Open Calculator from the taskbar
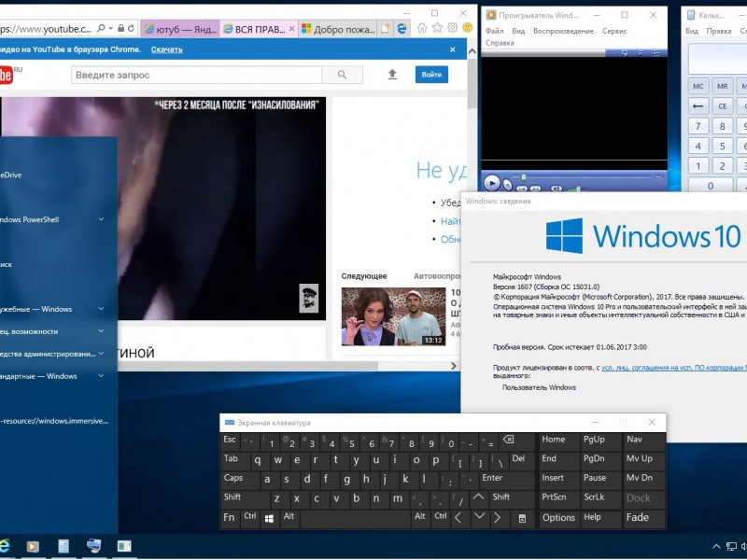 coord(63,546)
